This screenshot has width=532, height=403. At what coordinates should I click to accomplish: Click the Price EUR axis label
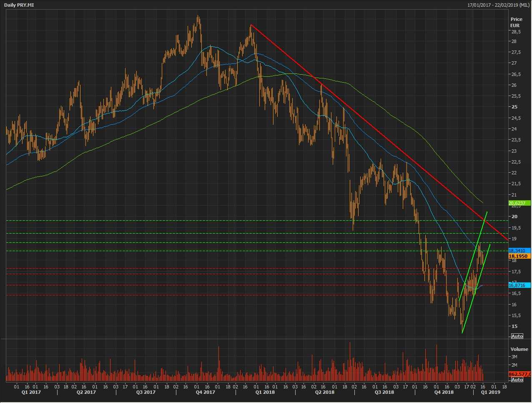coord(516,22)
